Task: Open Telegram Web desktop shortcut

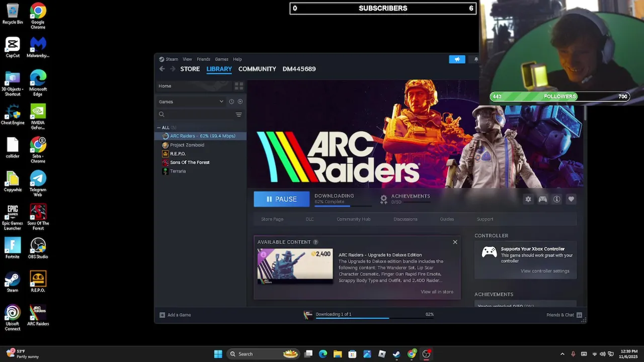Action: [38, 184]
